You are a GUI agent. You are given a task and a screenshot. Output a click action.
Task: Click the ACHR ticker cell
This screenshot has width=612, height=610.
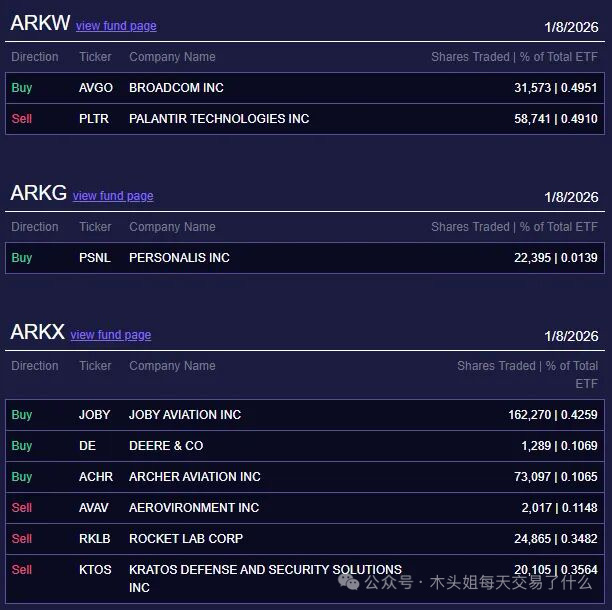[x=96, y=477]
